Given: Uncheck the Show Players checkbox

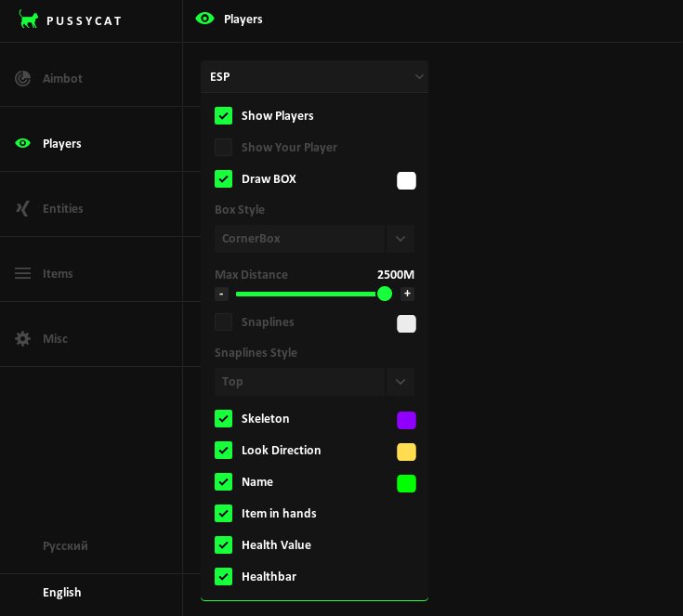Looking at the screenshot, I should click(223, 116).
